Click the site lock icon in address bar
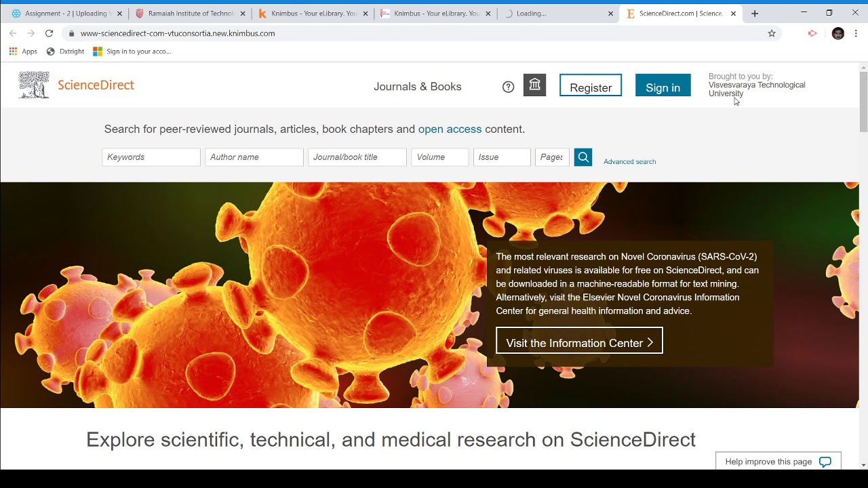Image resolution: width=868 pixels, height=488 pixels. click(71, 33)
